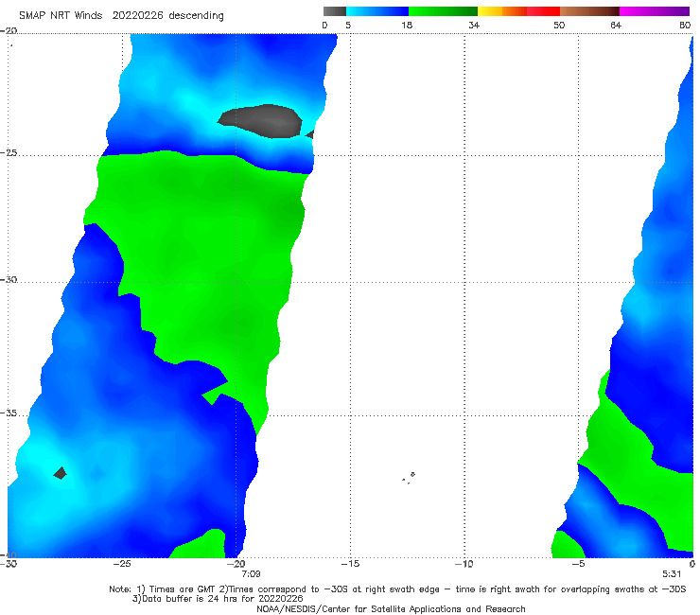Click the note 'Data buffer is 24 hrs for 20220226'
Screen dimensions: 700x615
point(218,599)
